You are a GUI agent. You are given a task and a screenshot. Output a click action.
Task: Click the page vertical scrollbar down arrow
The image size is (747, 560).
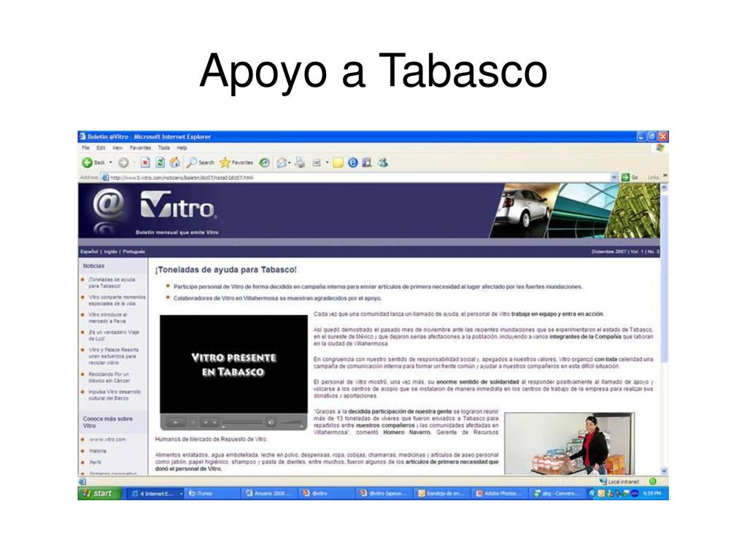(664, 471)
